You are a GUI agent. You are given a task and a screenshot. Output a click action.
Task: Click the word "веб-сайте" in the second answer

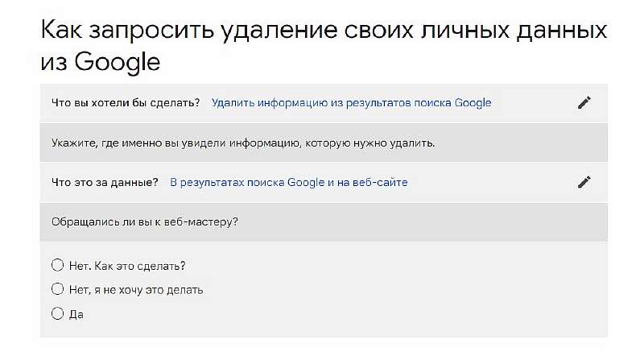(383, 182)
